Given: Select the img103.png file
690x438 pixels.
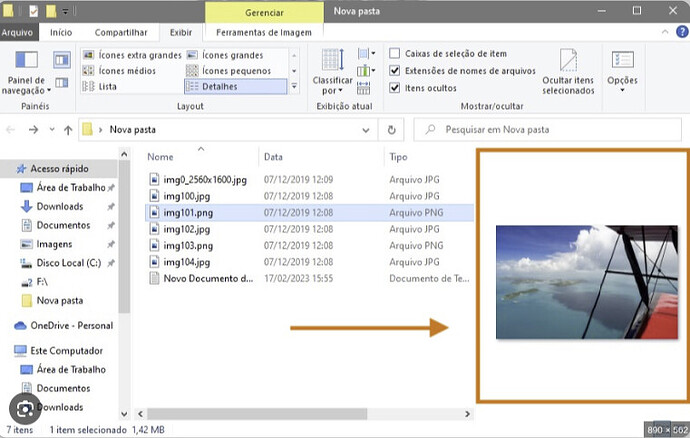Looking at the screenshot, I should (x=188, y=245).
